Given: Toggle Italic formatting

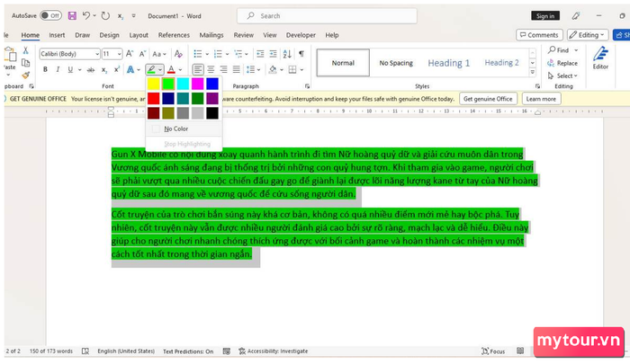Looking at the screenshot, I should pyautogui.click(x=58, y=70).
